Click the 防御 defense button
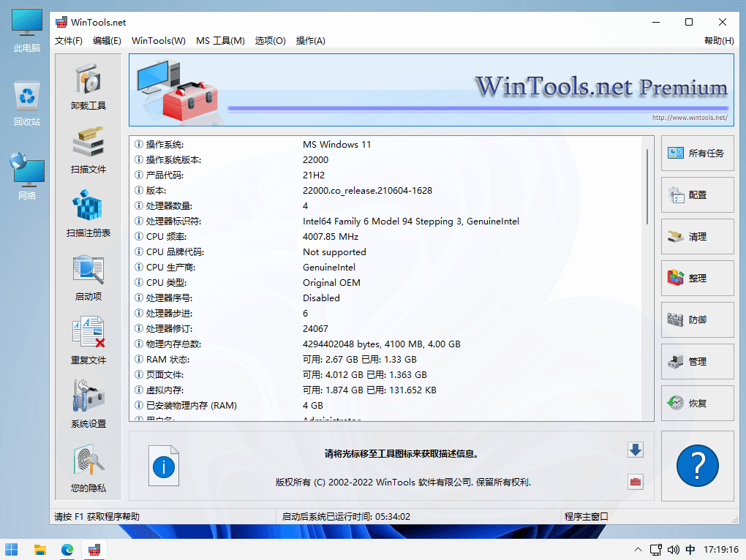This screenshot has width=746, height=560. coord(698,320)
